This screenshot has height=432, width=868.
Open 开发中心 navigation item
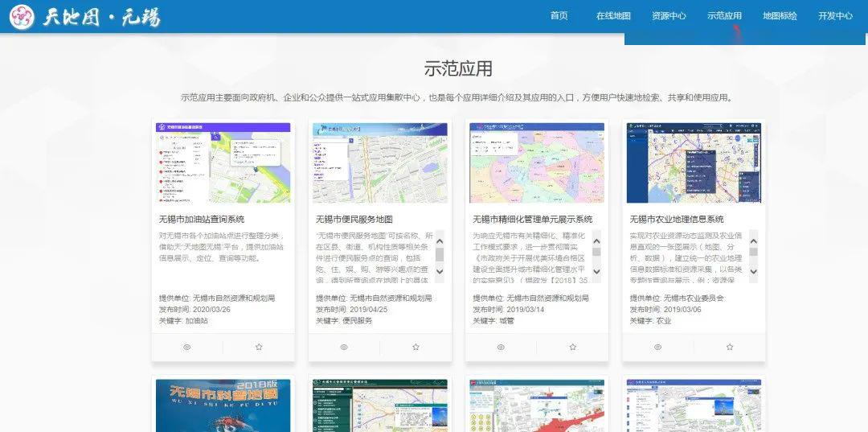pyautogui.click(x=835, y=16)
